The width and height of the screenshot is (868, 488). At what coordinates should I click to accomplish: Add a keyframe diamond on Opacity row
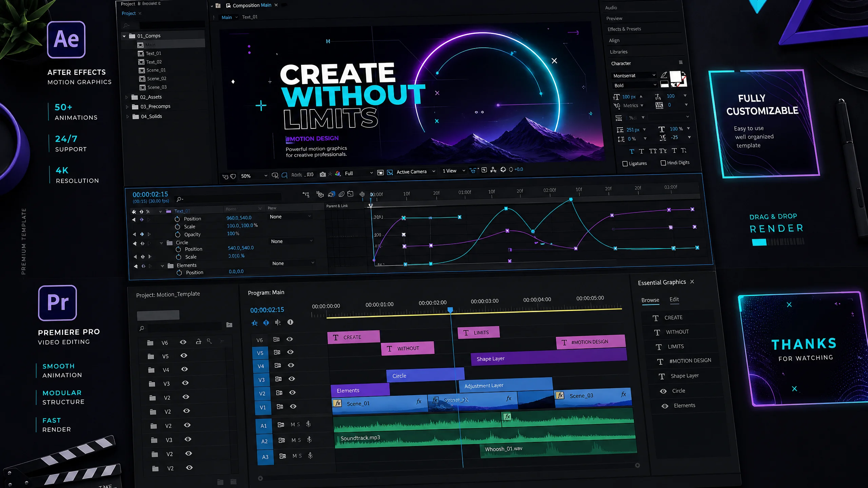tap(142, 234)
